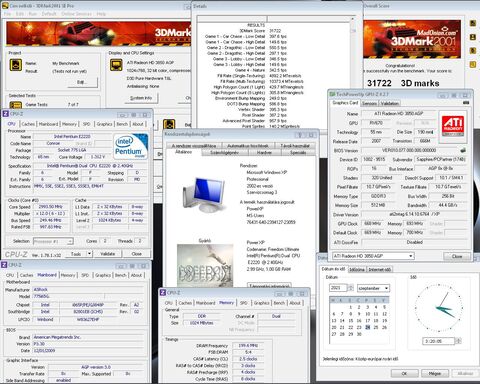Switch to SPD tab in CPU-Z CPU window

click(86, 124)
